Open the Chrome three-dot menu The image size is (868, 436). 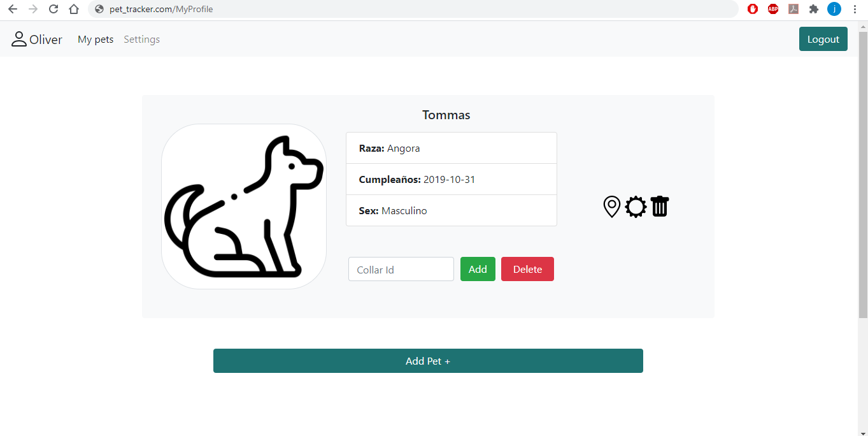point(855,9)
